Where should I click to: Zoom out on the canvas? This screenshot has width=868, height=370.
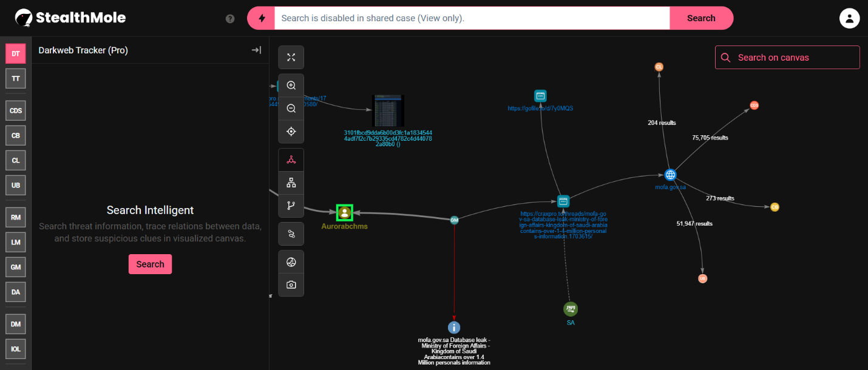[x=291, y=109]
